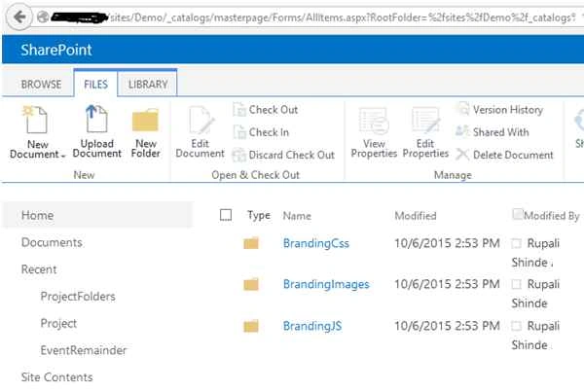Click the Discard Check Out icon

239,155
